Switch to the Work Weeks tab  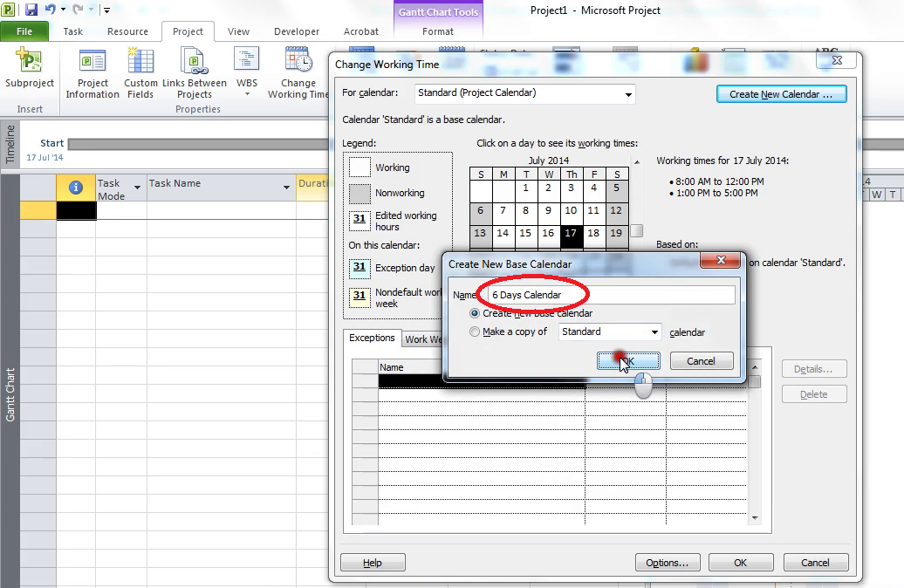click(425, 338)
